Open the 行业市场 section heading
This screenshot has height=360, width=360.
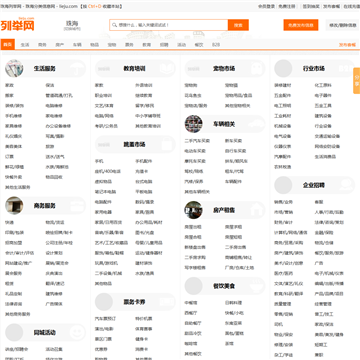click(x=314, y=68)
